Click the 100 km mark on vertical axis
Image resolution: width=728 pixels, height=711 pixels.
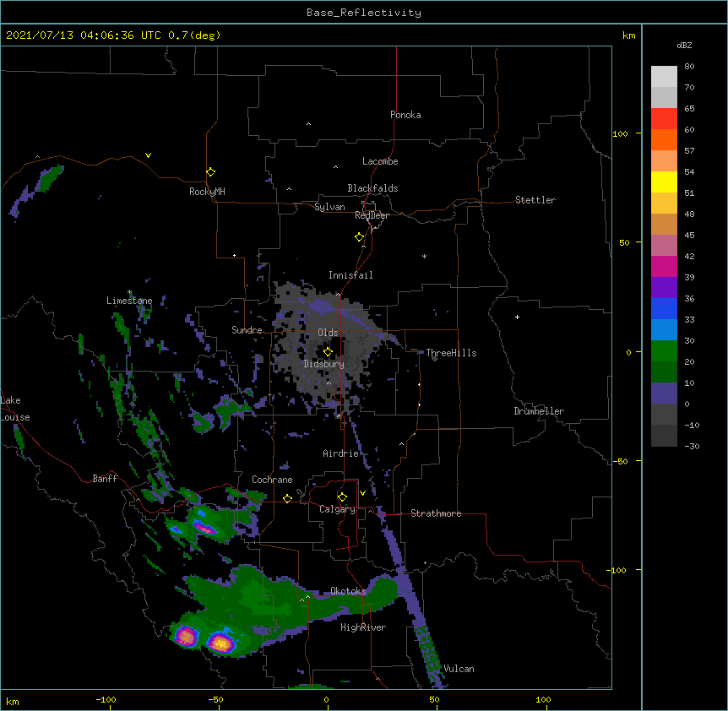[620, 134]
